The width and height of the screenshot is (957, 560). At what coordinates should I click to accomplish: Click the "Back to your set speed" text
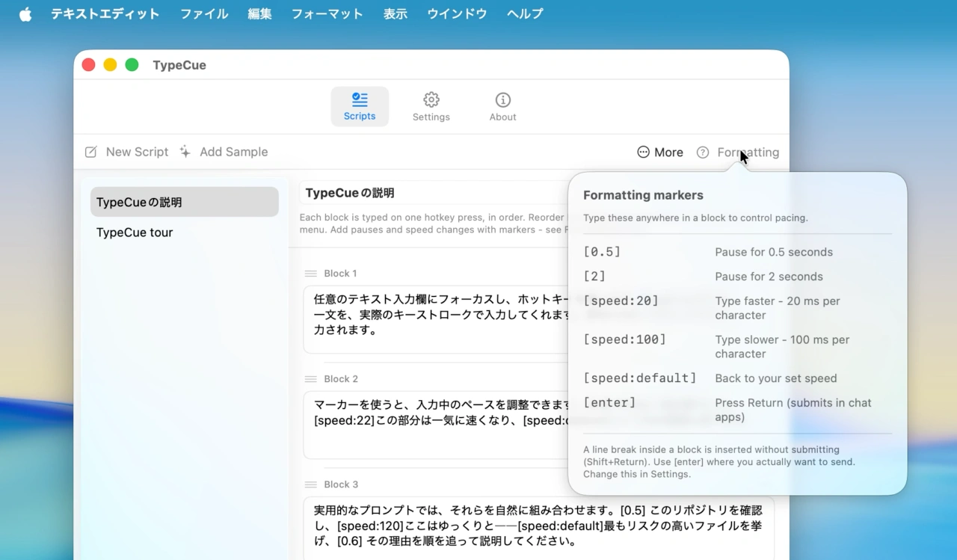pos(776,378)
